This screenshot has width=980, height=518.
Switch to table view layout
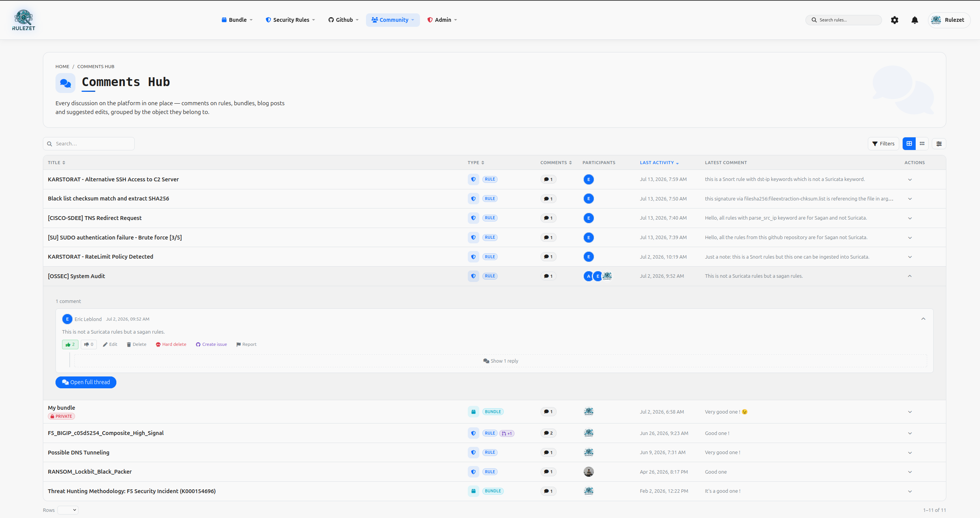(x=909, y=143)
